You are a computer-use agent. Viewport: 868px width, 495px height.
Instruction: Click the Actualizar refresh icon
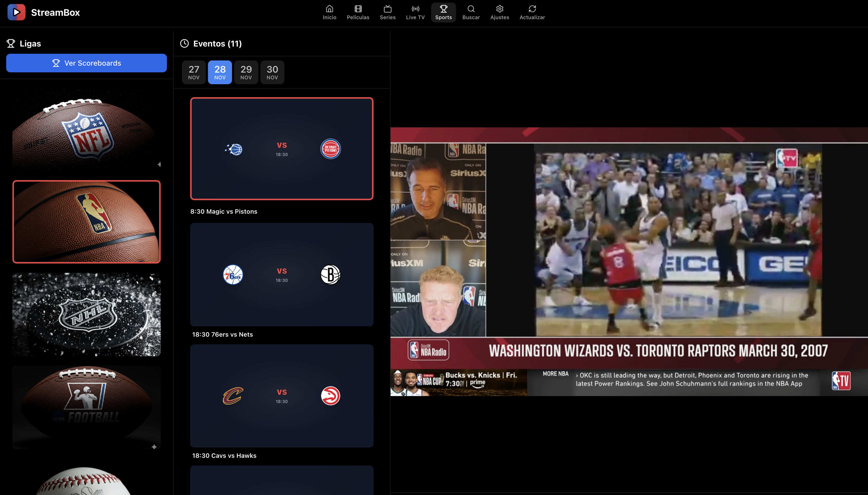[x=532, y=9]
